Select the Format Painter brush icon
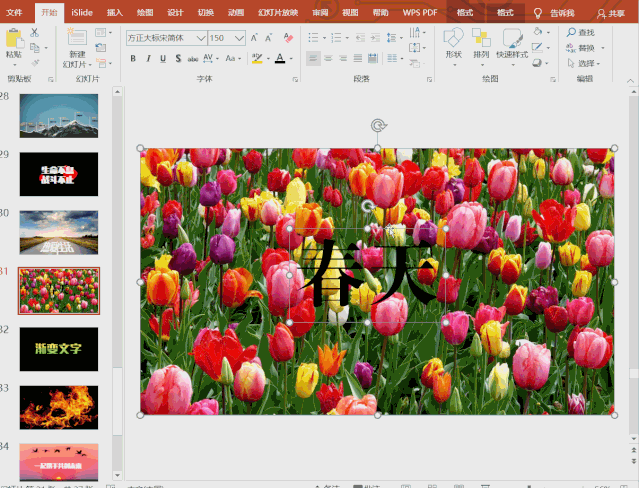The width and height of the screenshot is (639, 488). [x=35, y=63]
